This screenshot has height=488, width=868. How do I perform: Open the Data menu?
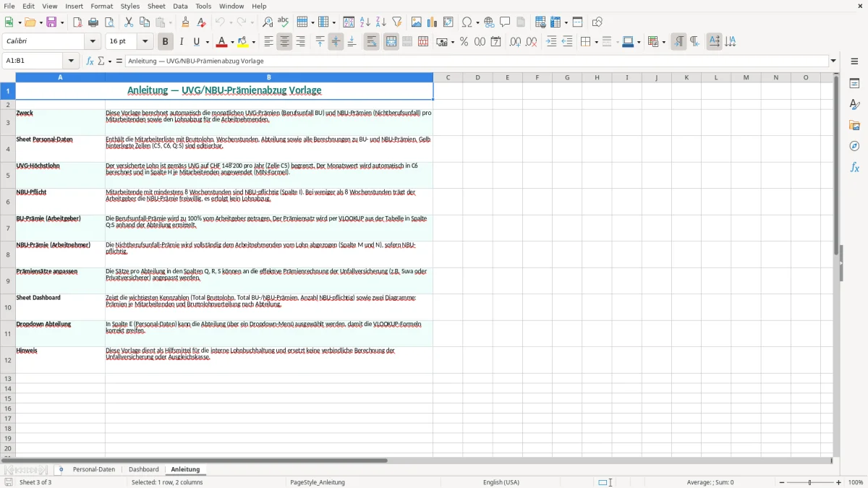(180, 6)
